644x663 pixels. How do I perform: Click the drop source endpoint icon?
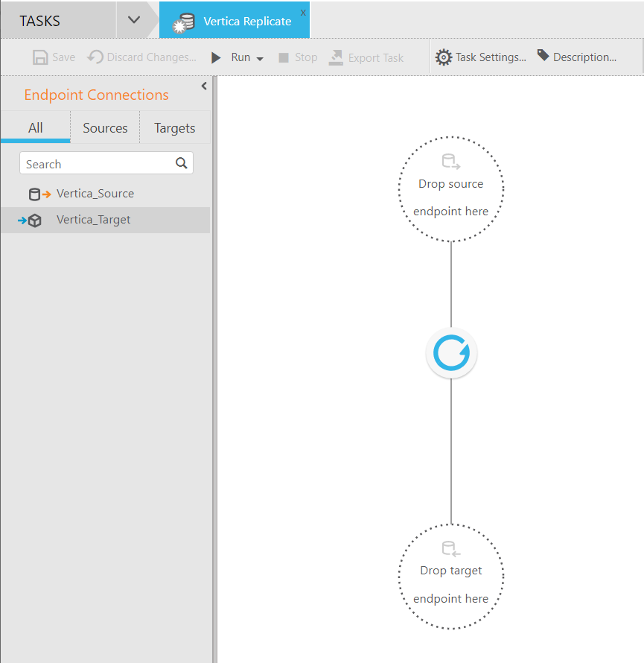pyautogui.click(x=451, y=160)
